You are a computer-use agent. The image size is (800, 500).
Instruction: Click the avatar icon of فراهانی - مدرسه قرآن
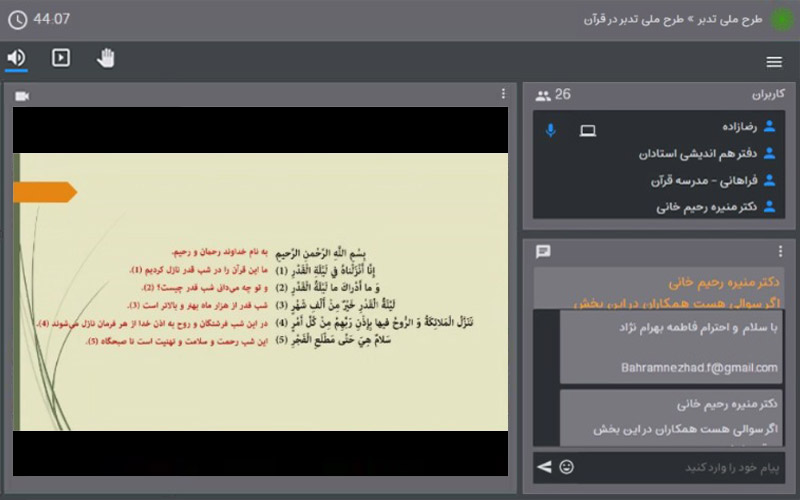[769, 180]
